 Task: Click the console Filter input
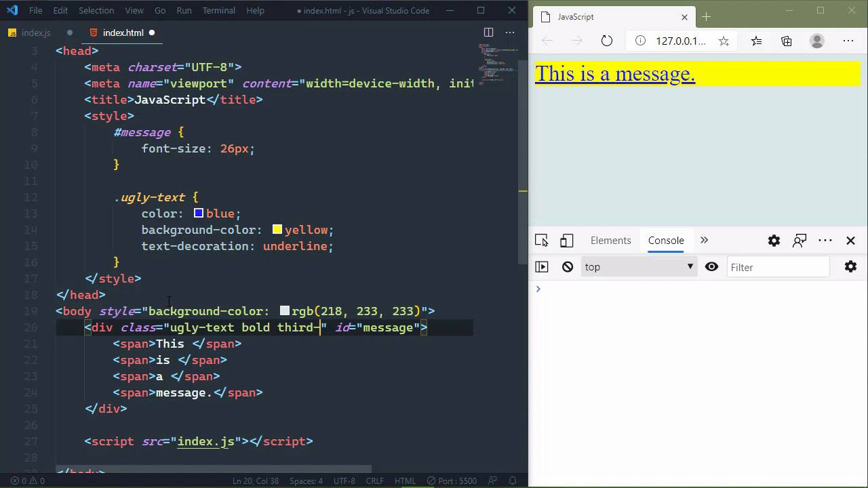tap(778, 267)
